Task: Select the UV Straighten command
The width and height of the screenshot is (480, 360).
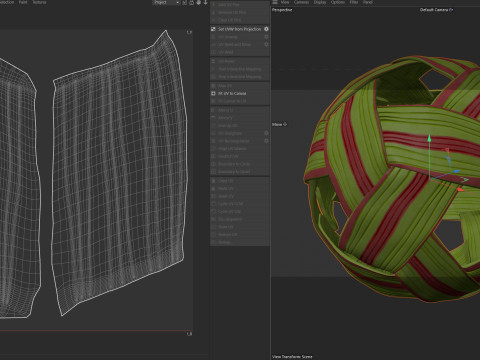Action: [x=239, y=133]
